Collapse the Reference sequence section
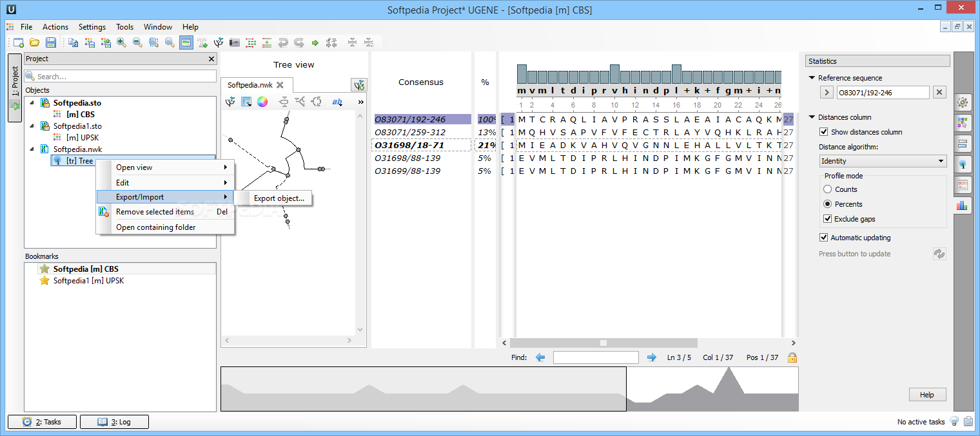Screen dimensions: 980x436 click(812, 78)
